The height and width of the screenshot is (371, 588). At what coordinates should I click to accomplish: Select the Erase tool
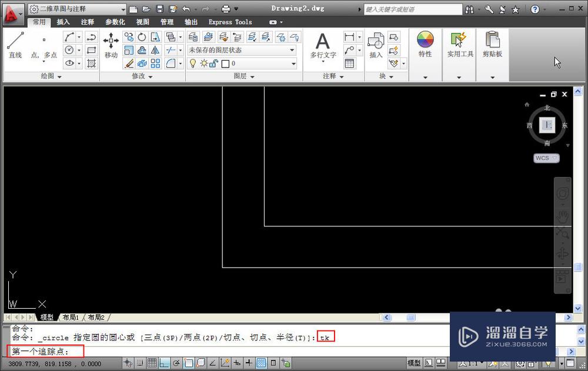pyautogui.click(x=129, y=63)
